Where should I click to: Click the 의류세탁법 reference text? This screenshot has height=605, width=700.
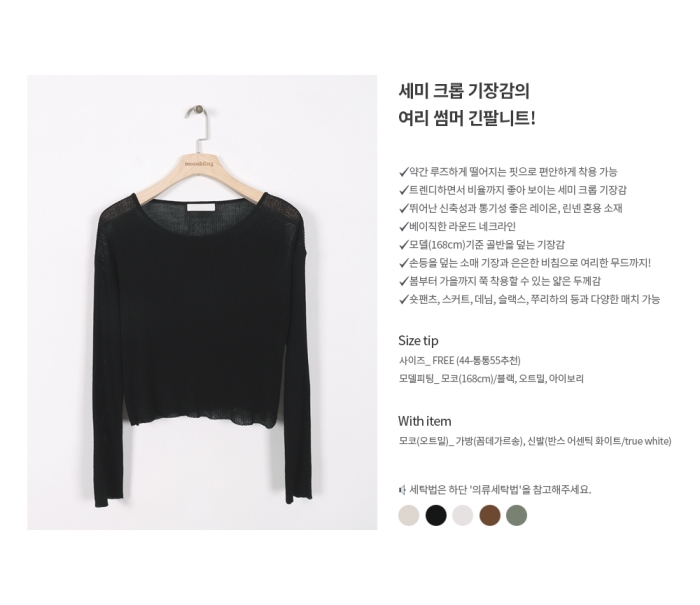coord(495,490)
